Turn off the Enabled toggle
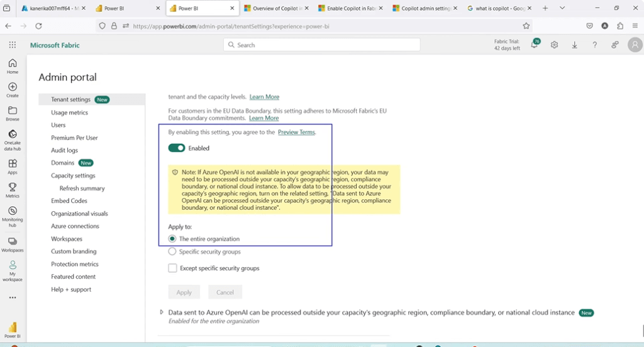This screenshot has height=347, width=644. [x=177, y=148]
